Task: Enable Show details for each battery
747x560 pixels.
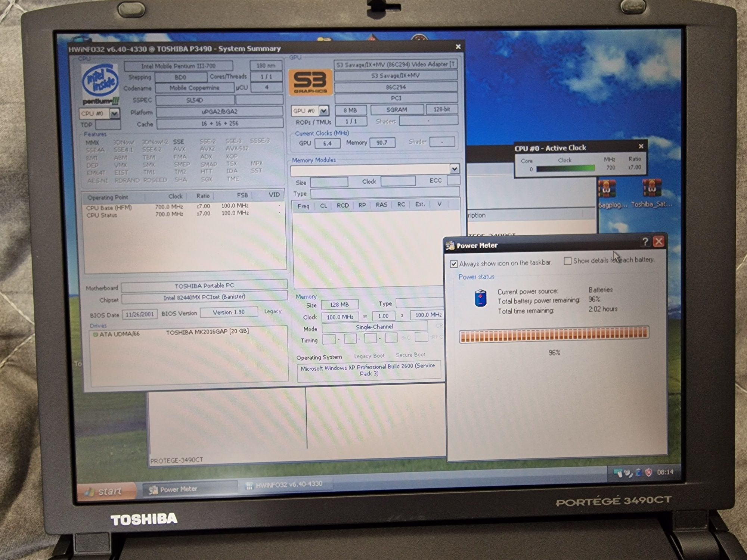Action: [x=567, y=261]
